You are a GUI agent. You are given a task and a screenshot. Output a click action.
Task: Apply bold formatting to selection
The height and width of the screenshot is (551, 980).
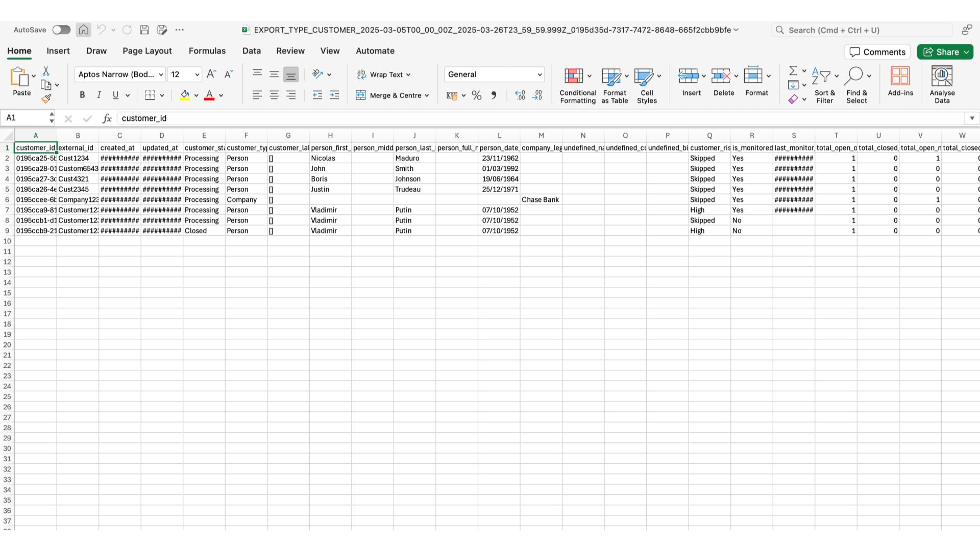[82, 95]
